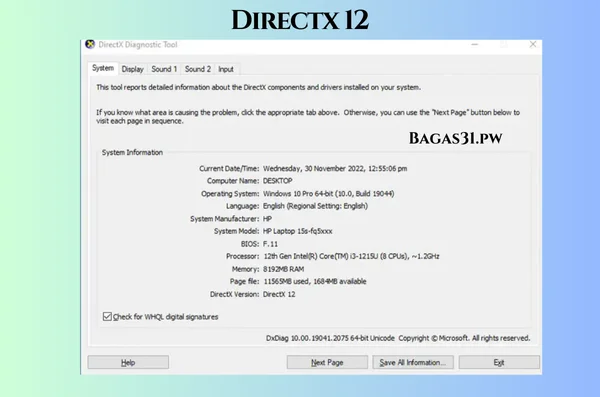Click the DirectX Diagnostic Tool window title
Viewport: 600px width, 397px height.
(138, 44)
